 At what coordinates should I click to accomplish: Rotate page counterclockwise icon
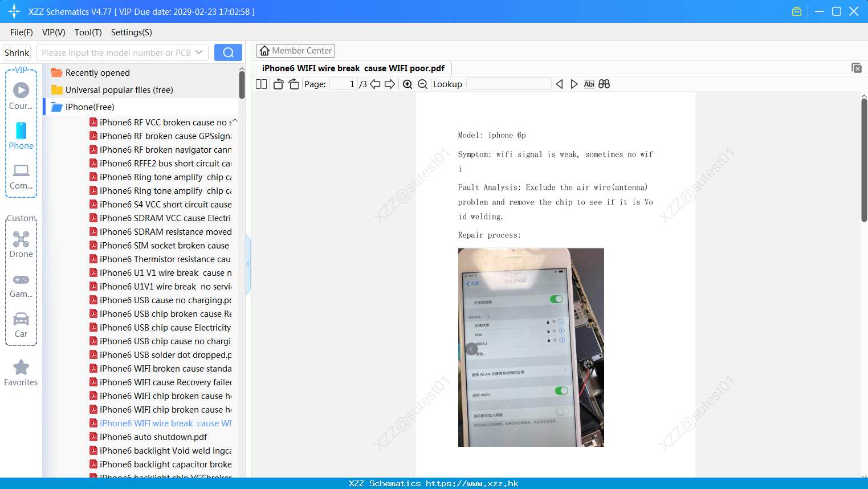[x=278, y=84]
